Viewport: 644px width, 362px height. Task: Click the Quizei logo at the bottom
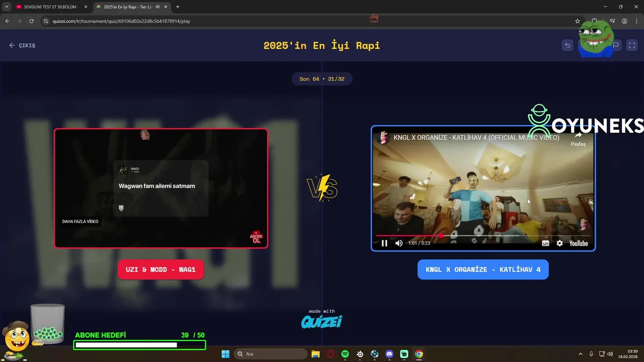322,321
